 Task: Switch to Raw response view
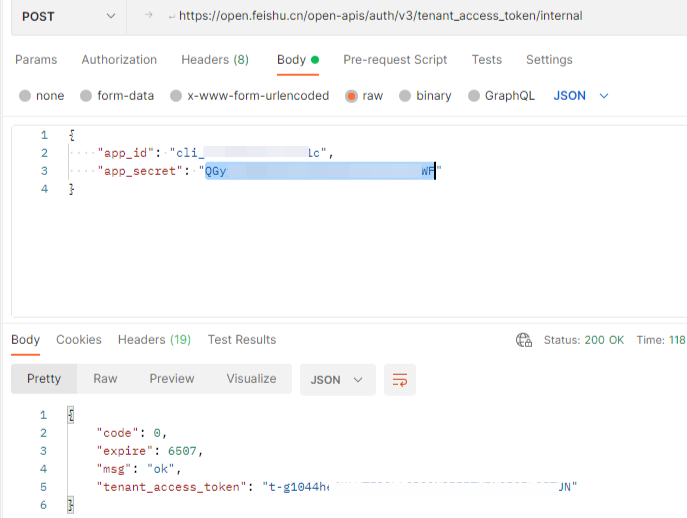[x=105, y=379]
